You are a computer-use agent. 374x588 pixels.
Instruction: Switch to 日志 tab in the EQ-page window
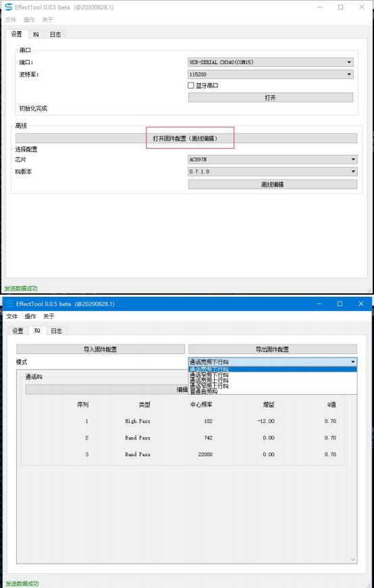[x=57, y=331]
